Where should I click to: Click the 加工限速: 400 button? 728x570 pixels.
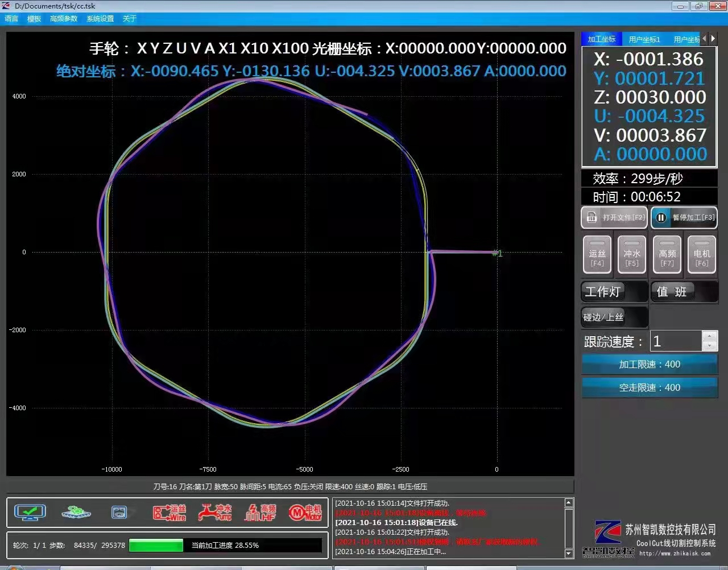[649, 364]
